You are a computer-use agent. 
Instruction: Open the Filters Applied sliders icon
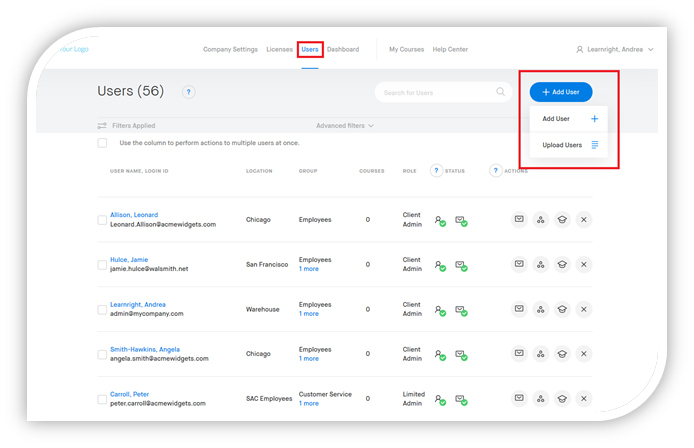pos(102,126)
